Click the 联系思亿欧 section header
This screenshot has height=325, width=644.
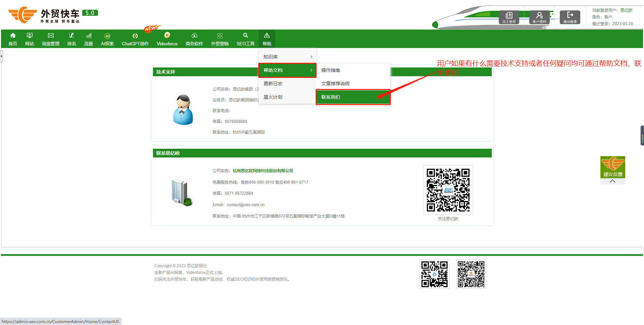[x=322, y=153]
